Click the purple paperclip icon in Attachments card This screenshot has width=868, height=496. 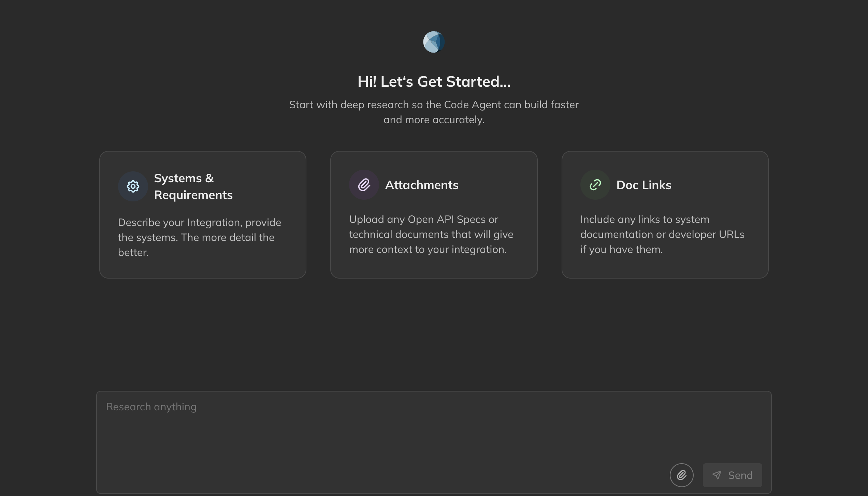pyautogui.click(x=364, y=185)
